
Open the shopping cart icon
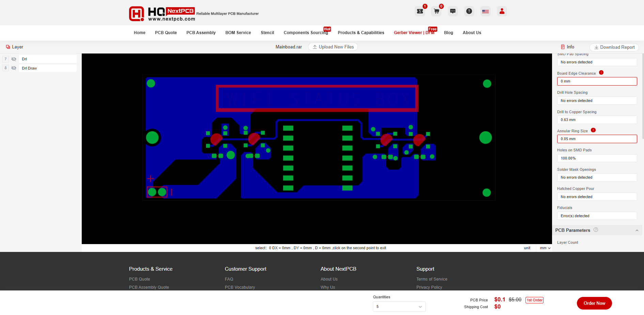point(436,11)
